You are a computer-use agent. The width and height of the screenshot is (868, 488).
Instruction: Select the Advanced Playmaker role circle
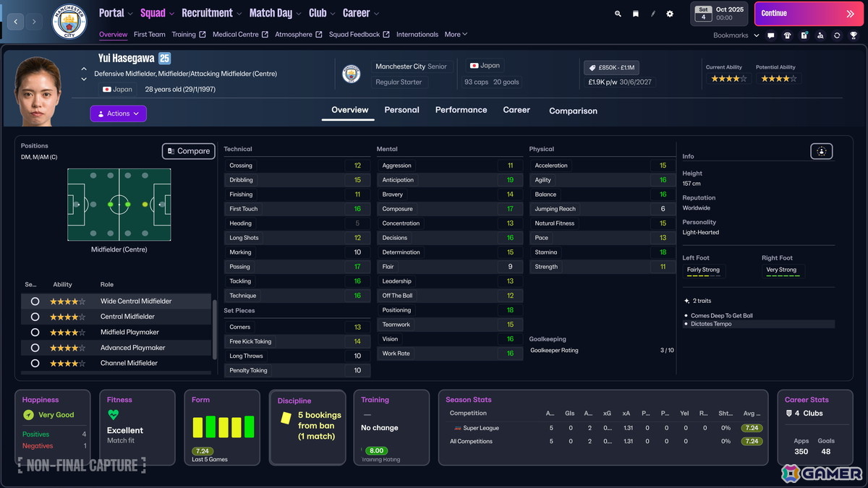click(34, 348)
